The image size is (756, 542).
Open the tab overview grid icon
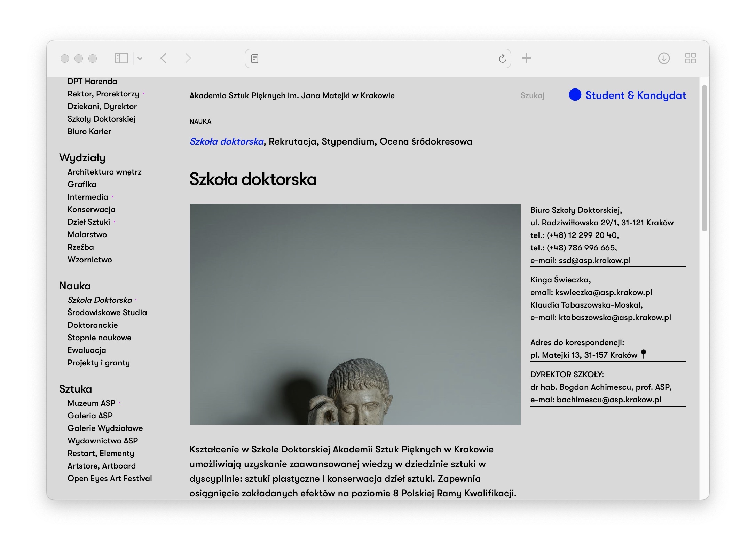tap(690, 58)
